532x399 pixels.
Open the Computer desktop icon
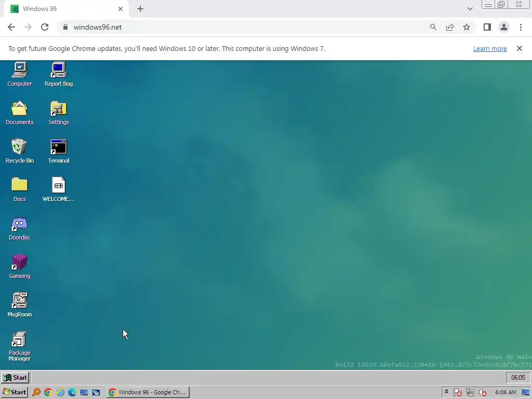tap(19, 74)
